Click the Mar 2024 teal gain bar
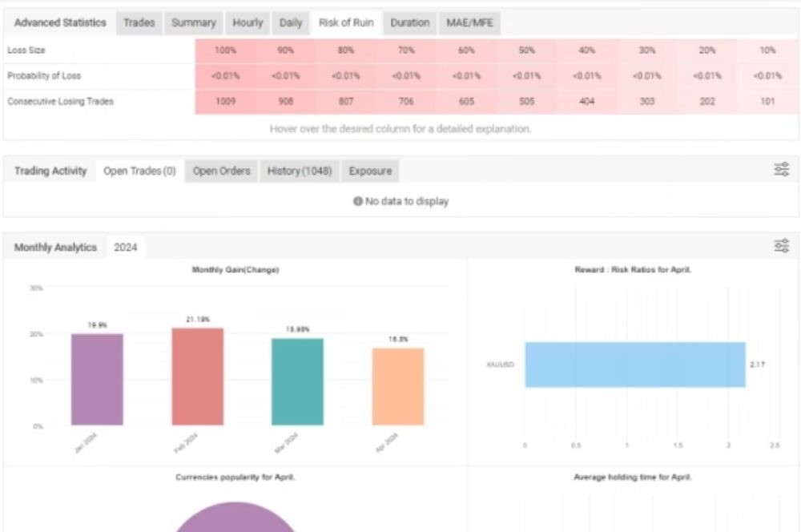This screenshot has height=532, width=801. (297, 381)
